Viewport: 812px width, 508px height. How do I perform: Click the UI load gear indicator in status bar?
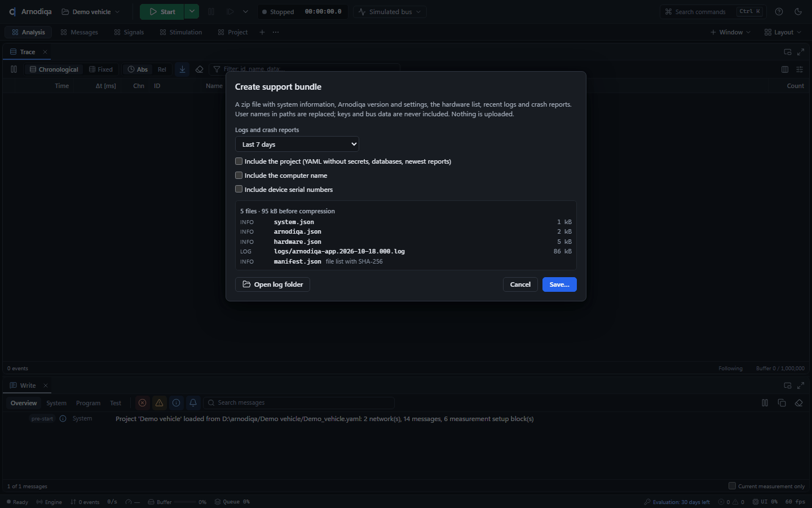[x=765, y=502]
